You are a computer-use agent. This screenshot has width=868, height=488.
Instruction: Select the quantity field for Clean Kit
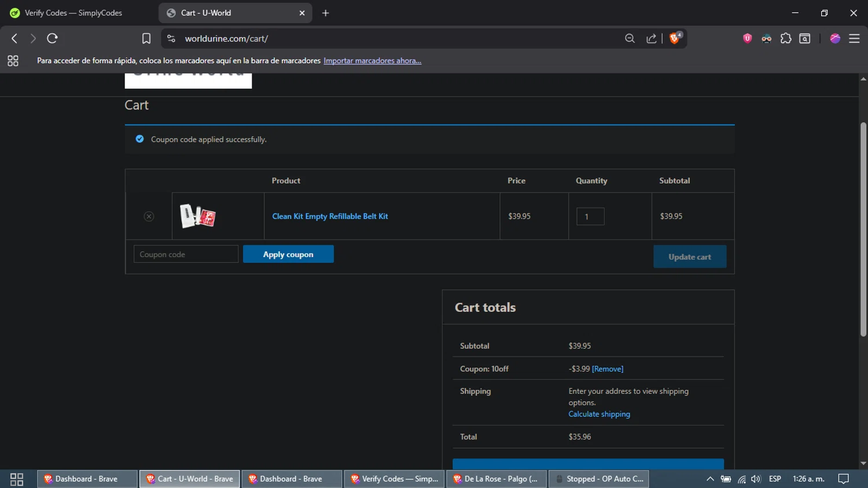pos(590,217)
